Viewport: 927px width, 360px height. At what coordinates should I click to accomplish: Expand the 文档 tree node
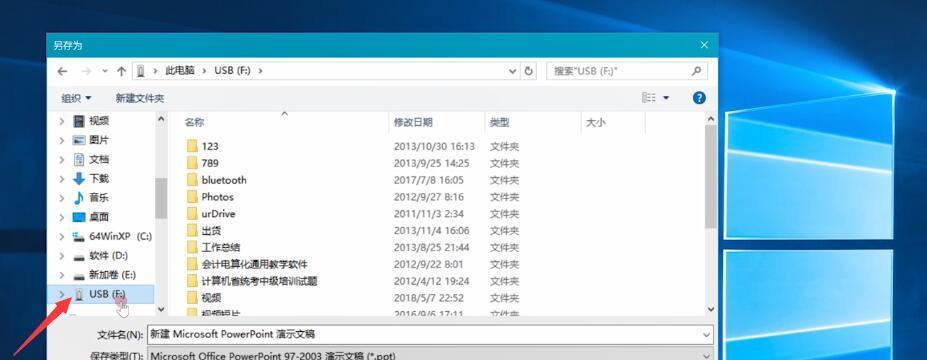coord(61,160)
